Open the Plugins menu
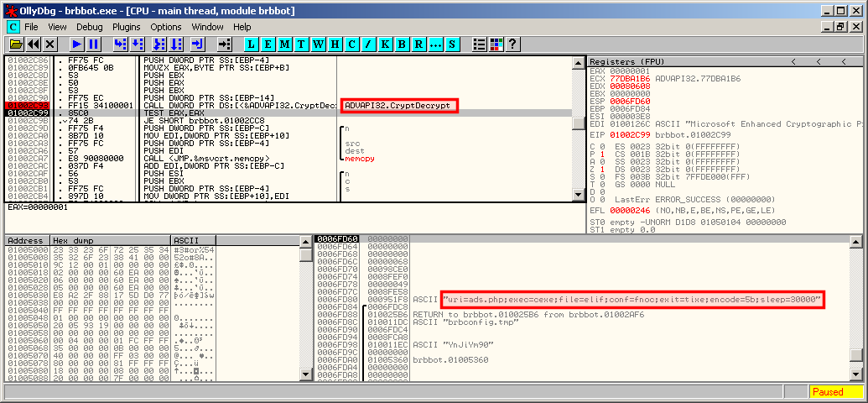Screen dimensions: 868x403 click(x=126, y=27)
